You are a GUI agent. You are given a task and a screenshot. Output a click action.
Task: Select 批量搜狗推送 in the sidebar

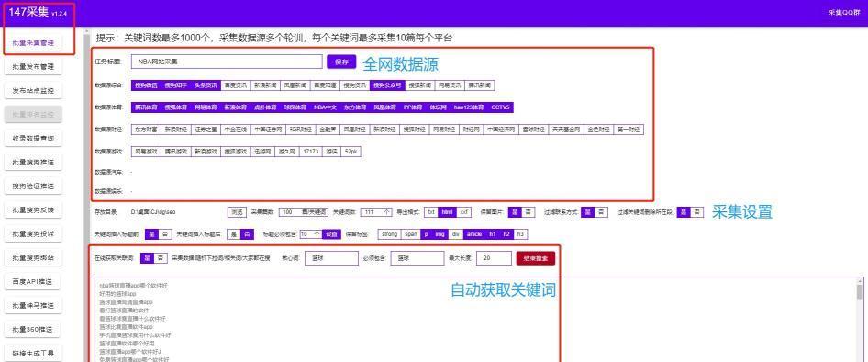33,163
